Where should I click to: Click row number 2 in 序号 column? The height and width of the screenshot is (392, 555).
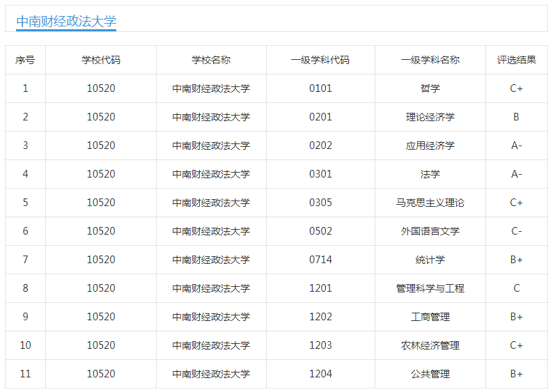tap(25, 117)
